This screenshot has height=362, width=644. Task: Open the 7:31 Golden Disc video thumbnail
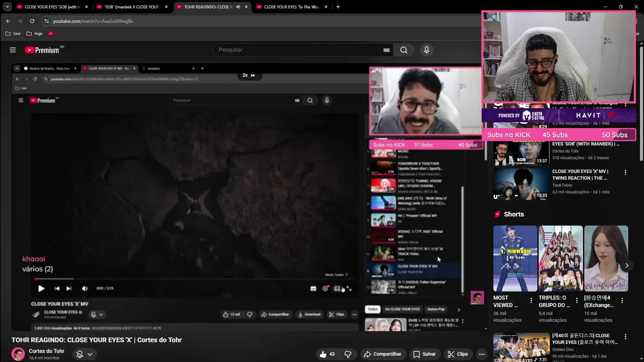pyautogui.click(x=521, y=347)
